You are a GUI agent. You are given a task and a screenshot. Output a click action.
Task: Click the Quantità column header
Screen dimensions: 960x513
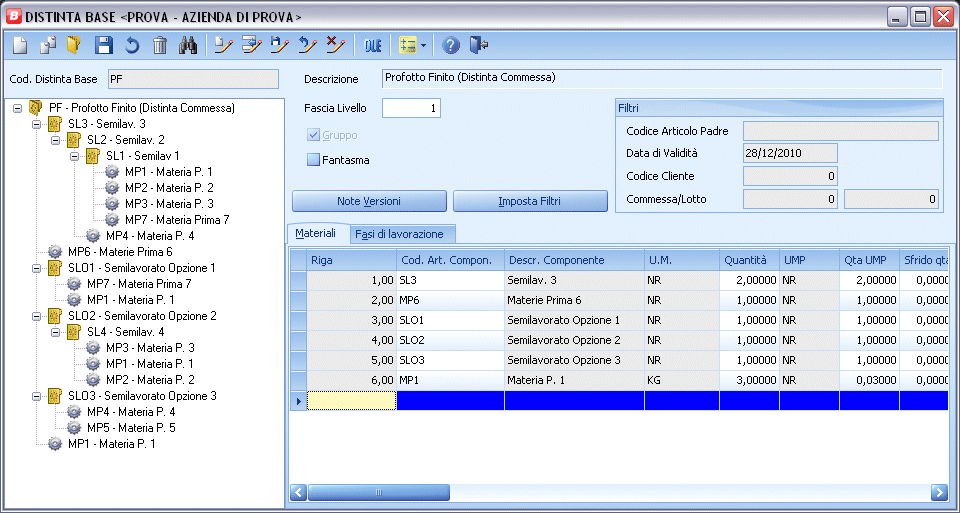749,260
